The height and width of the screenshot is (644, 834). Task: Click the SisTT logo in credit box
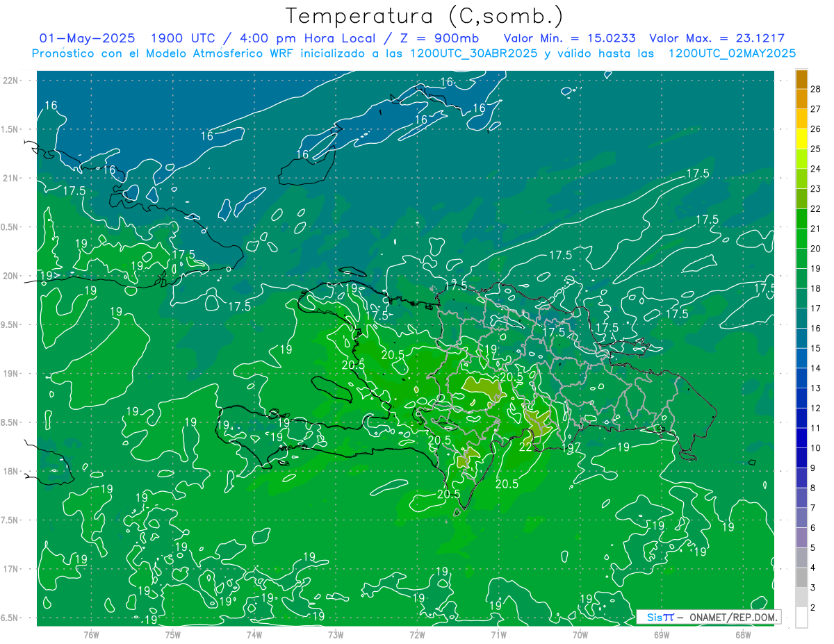(x=660, y=617)
